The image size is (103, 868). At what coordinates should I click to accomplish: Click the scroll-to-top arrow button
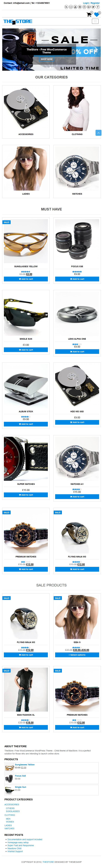point(98,133)
